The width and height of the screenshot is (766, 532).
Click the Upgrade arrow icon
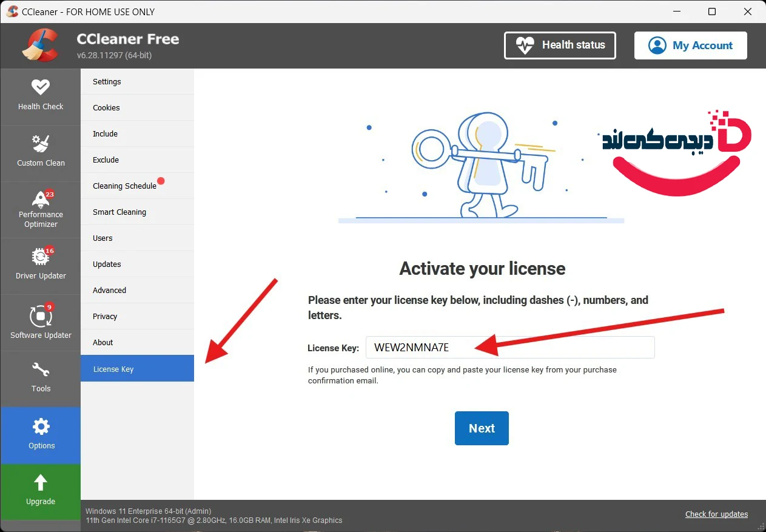tap(41, 482)
